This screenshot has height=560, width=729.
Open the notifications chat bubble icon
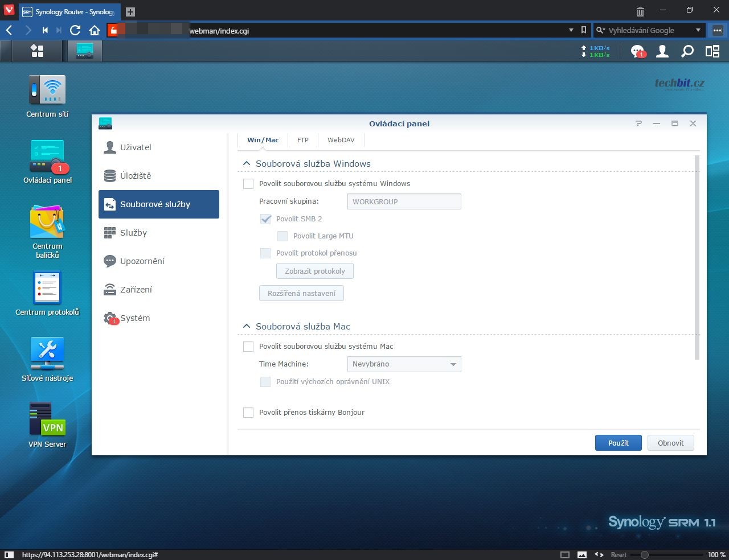(x=637, y=51)
